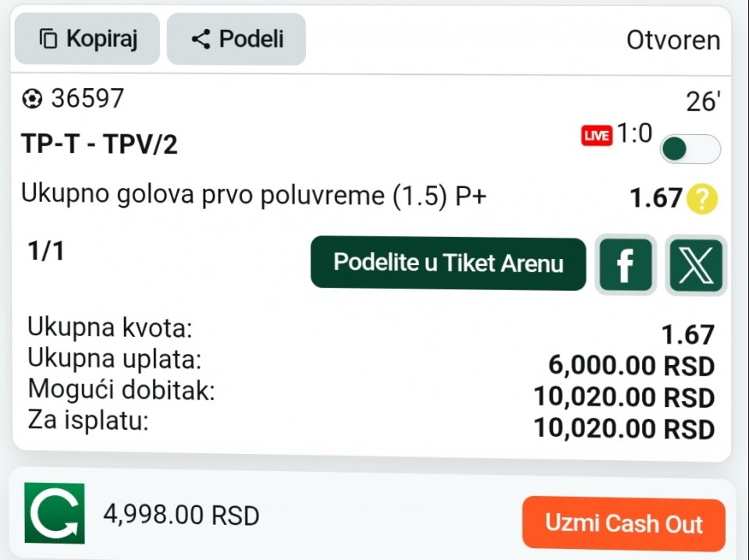The width and height of the screenshot is (749, 560).
Task: Open the yellow question mark help icon
Action: pyautogui.click(x=701, y=199)
